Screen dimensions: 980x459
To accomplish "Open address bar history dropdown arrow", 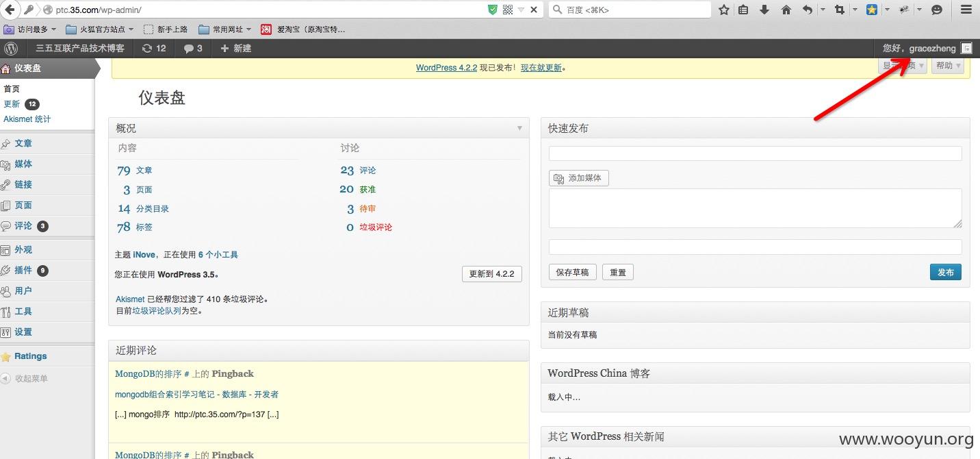I will pyautogui.click(x=521, y=10).
